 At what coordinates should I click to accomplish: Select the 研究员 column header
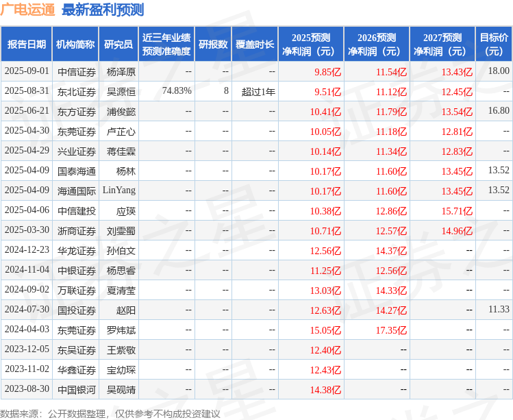click(x=118, y=45)
